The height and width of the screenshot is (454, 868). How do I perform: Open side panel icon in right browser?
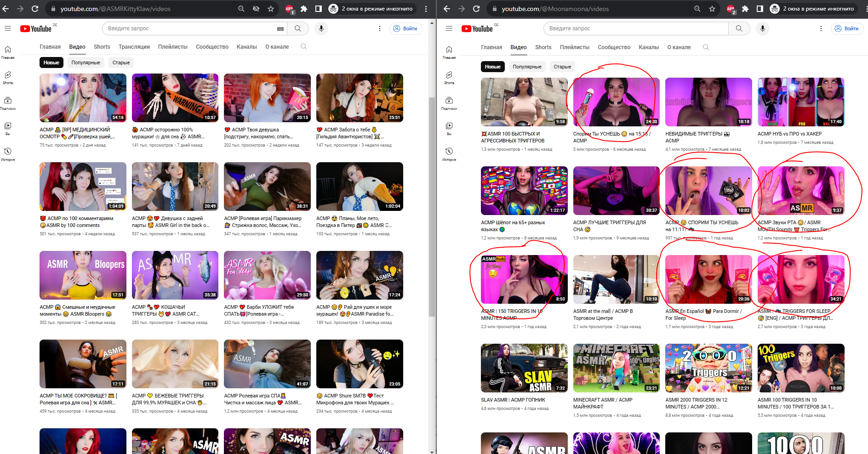click(760, 9)
